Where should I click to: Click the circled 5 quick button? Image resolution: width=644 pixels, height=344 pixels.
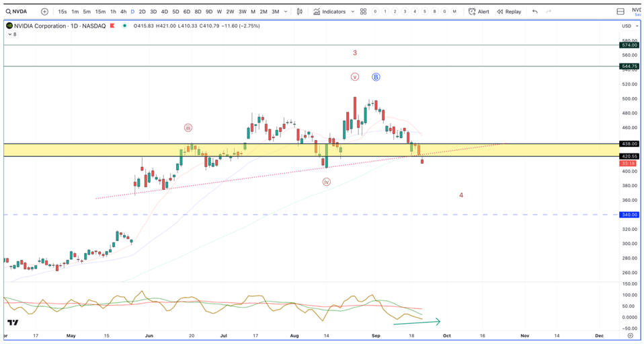point(425,11)
